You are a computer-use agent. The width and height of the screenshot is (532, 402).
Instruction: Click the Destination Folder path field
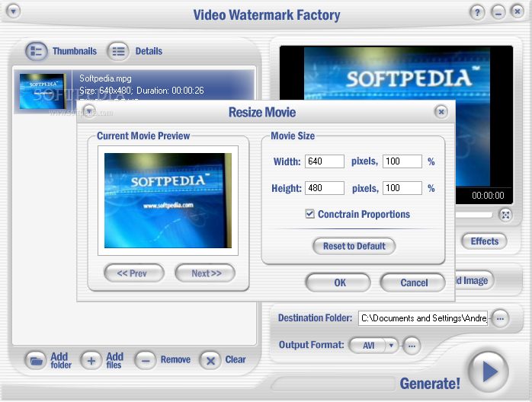pos(423,318)
